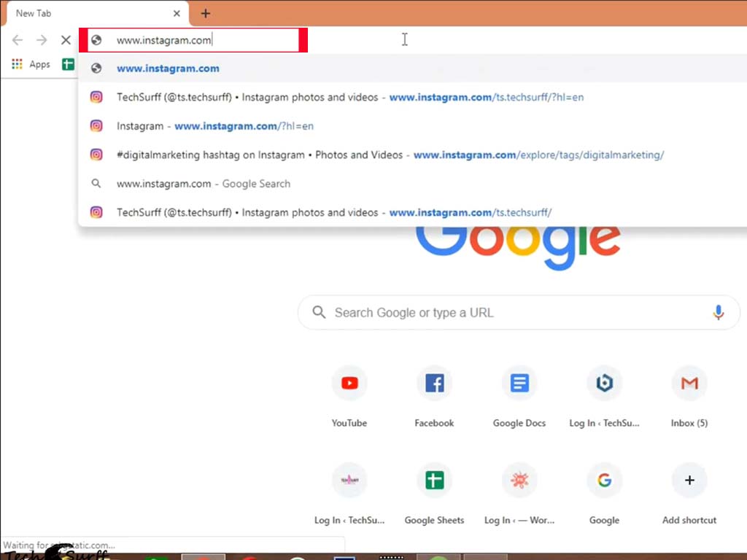Click the Add shortcut plus tile

coord(689,494)
